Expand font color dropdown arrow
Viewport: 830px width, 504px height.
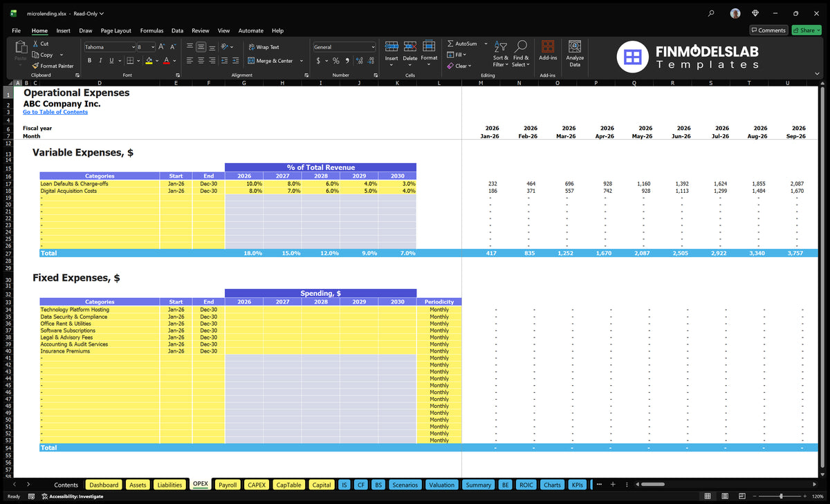[174, 61]
